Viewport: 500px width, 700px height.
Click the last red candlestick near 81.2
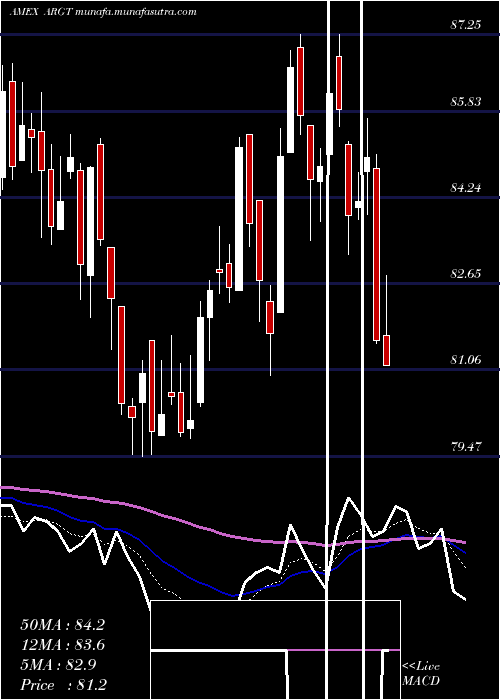click(x=386, y=350)
